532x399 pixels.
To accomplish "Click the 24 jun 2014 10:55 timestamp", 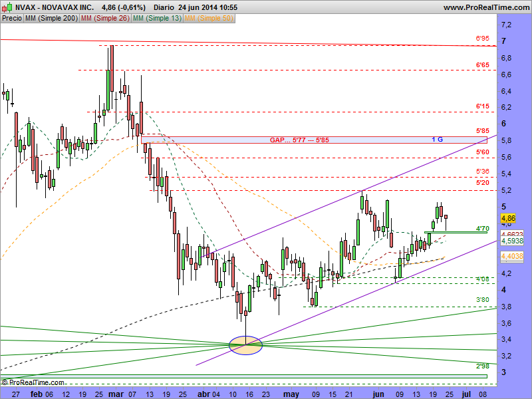I will pyautogui.click(x=207, y=7).
